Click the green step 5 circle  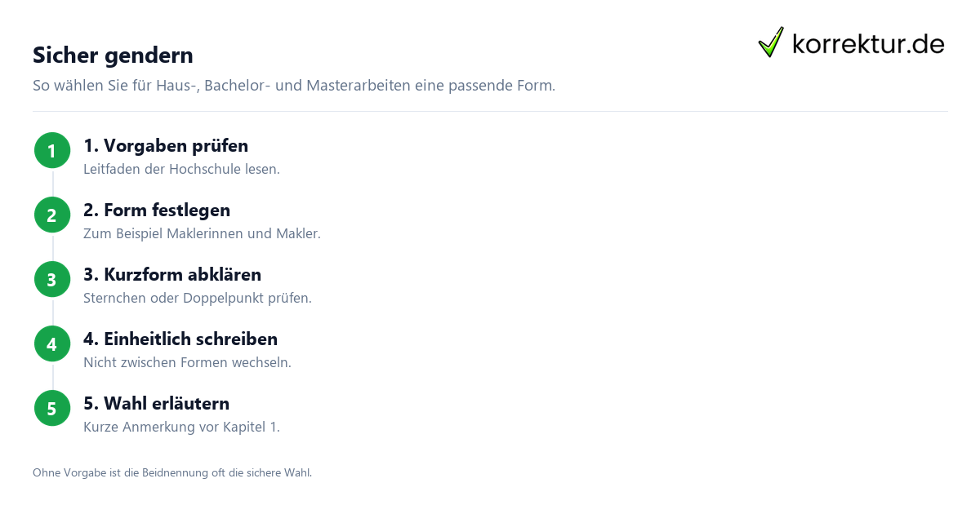[52, 408]
